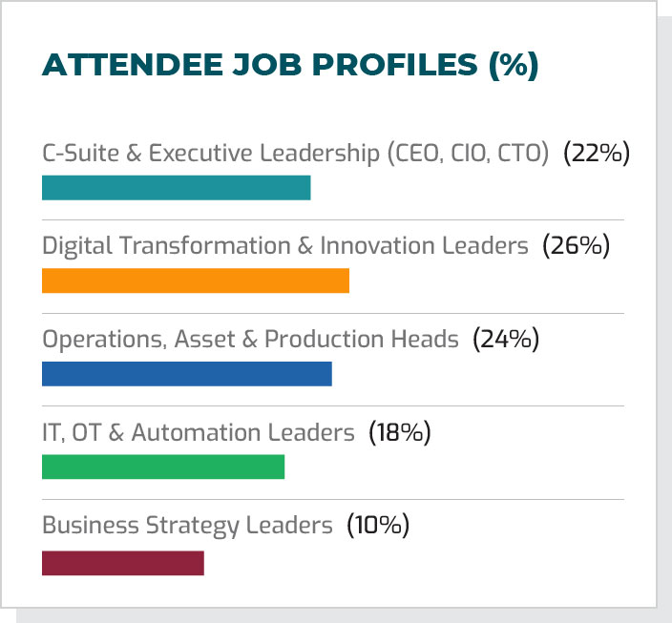Select Digital Transformation & Innovation Leaders label
The height and width of the screenshot is (623, 672).
click(x=284, y=246)
